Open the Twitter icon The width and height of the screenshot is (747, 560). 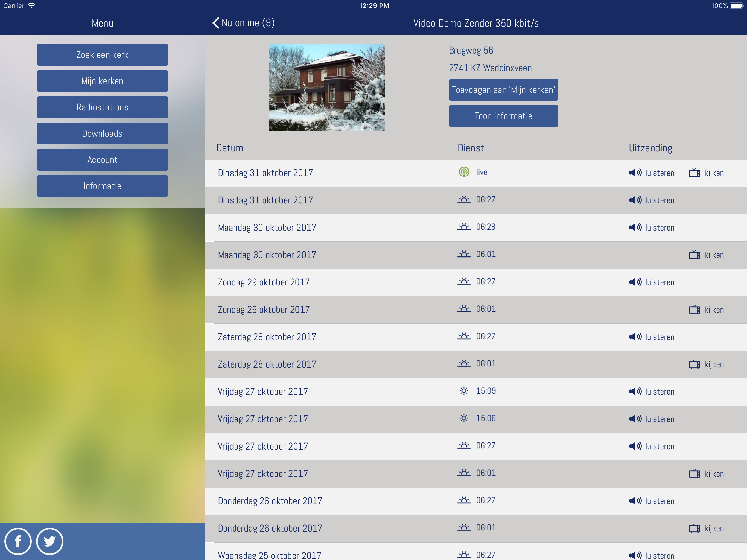point(50,541)
